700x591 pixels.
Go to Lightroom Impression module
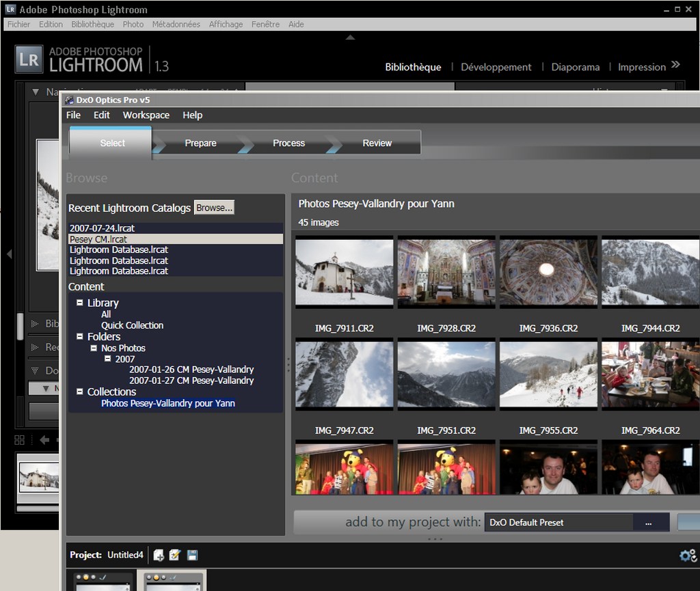click(641, 67)
